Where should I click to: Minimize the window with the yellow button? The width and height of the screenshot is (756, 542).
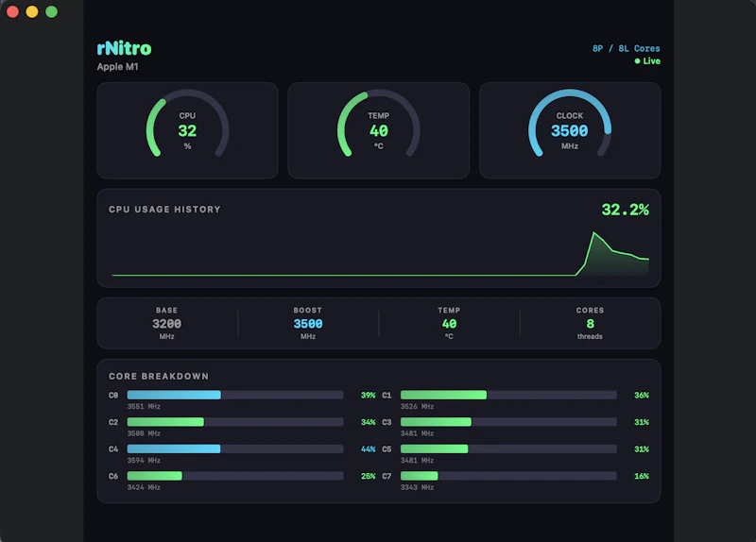tap(32, 11)
